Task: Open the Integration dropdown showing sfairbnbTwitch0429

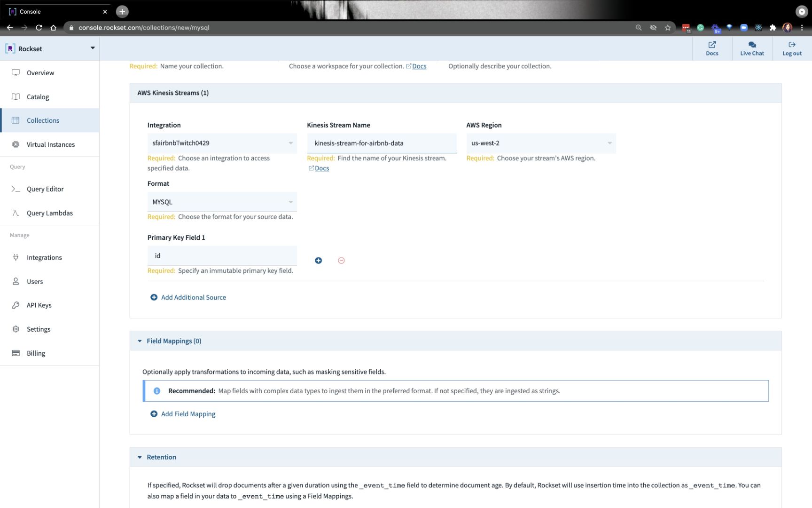Action: click(x=222, y=143)
